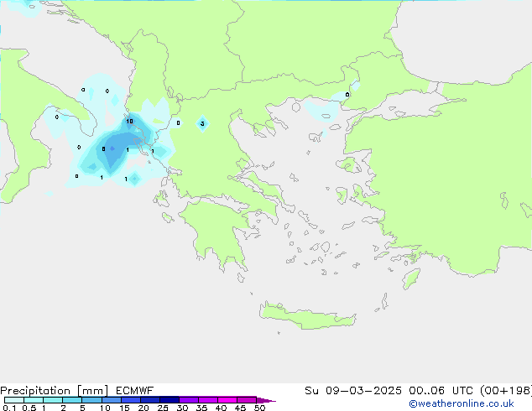Click the '3' precipitation value on the map

(202, 124)
